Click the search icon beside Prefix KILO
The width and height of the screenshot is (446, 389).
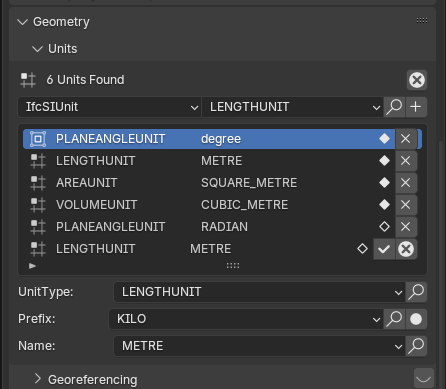click(x=394, y=319)
